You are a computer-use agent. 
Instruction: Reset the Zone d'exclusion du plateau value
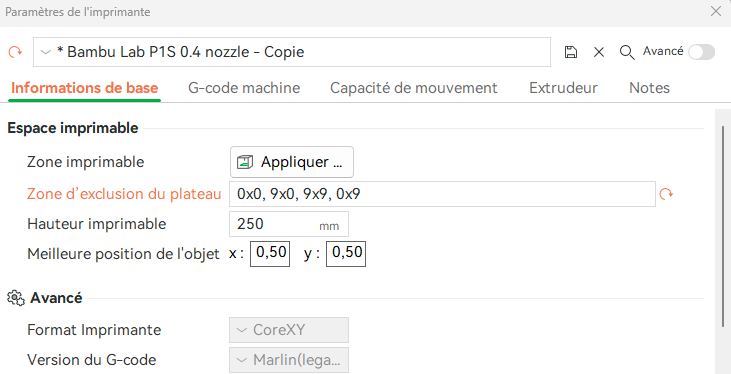click(x=667, y=194)
